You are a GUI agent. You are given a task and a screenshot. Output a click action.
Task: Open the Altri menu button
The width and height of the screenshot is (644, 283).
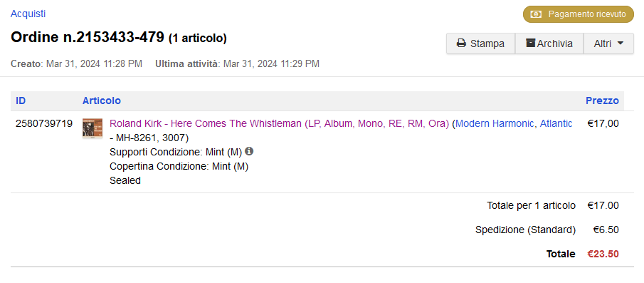click(608, 43)
